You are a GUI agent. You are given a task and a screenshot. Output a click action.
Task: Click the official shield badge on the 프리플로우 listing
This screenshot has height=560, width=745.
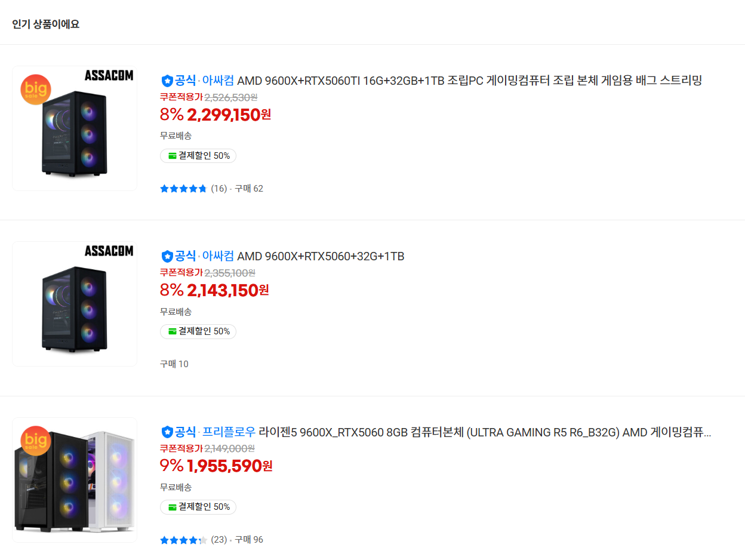tap(167, 432)
